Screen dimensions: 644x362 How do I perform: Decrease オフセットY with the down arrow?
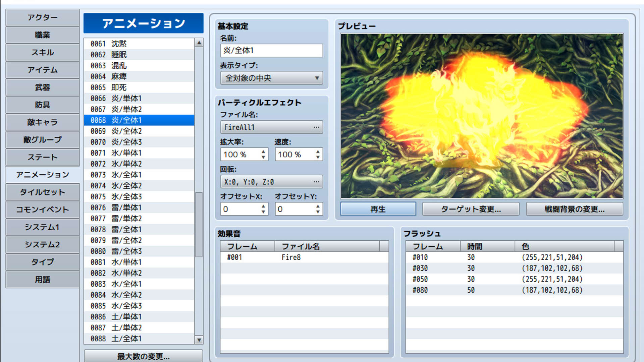(318, 212)
